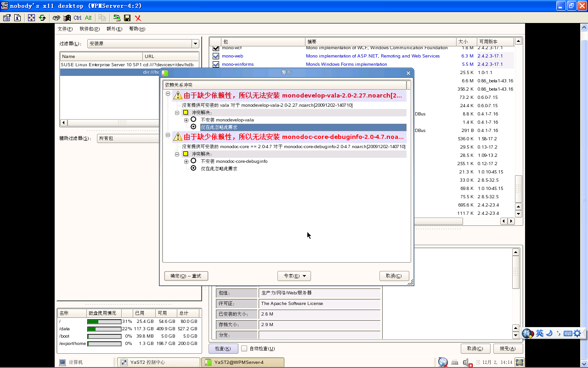This screenshot has height=368, width=588.
Task: Click screen resolution applet in panel
Action: click(x=519, y=362)
